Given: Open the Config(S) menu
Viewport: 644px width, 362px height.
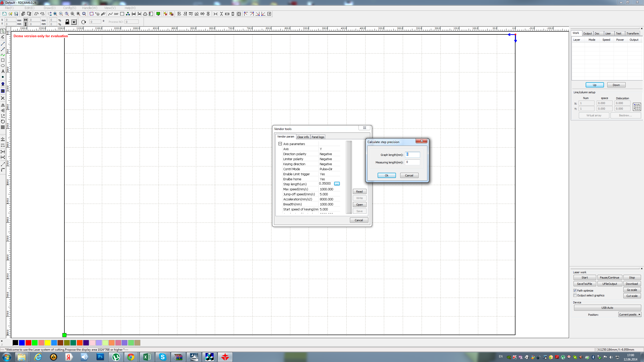Looking at the screenshot, I should pos(69,8).
